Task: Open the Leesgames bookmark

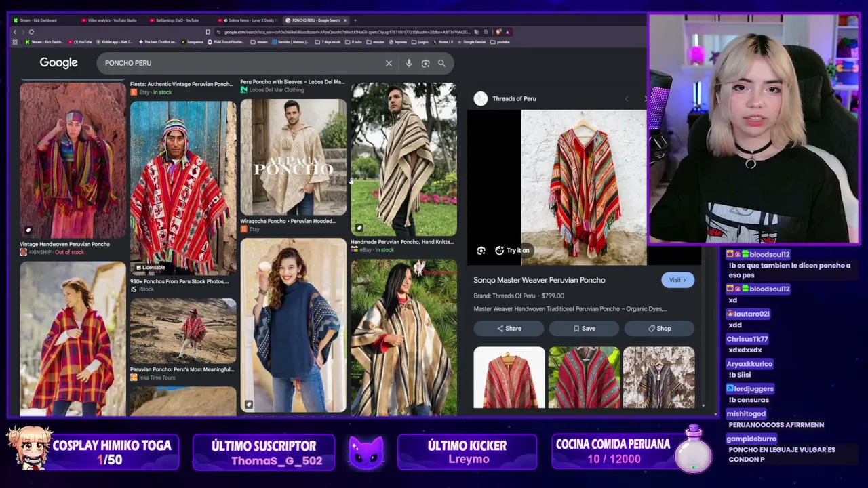Action: coord(192,42)
